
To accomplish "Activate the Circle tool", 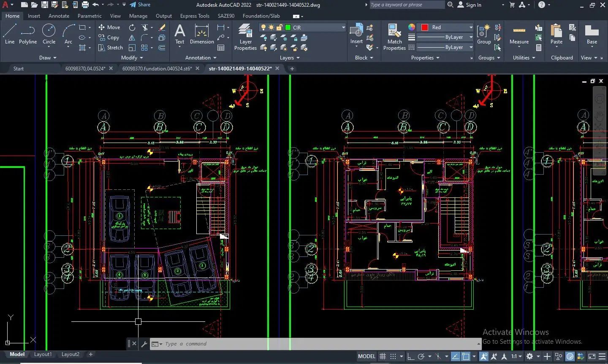I will [x=49, y=34].
